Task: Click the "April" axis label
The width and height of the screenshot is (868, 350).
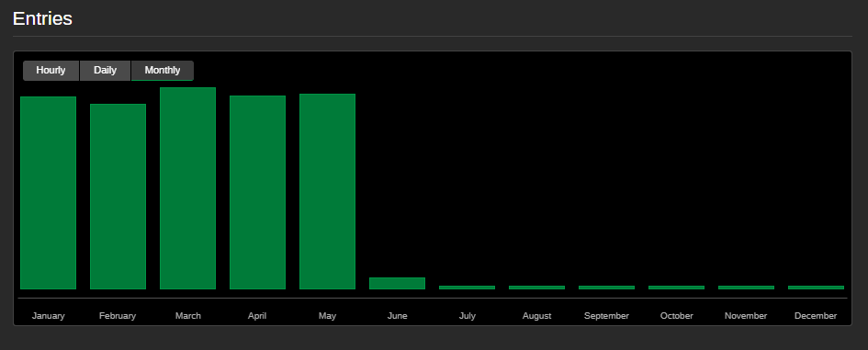Action: (x=257, y=316)
